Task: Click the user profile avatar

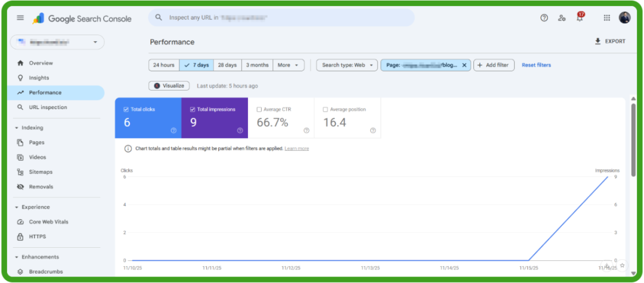Action: coord(624,18)
